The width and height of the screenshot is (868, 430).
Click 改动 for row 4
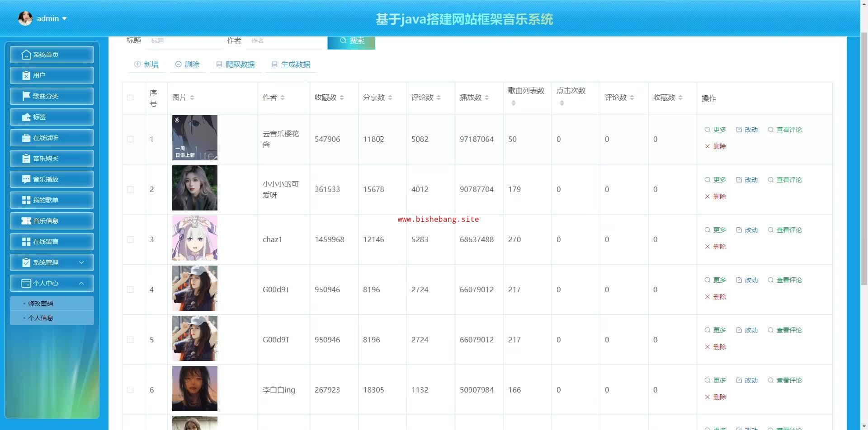pos(747,280)
